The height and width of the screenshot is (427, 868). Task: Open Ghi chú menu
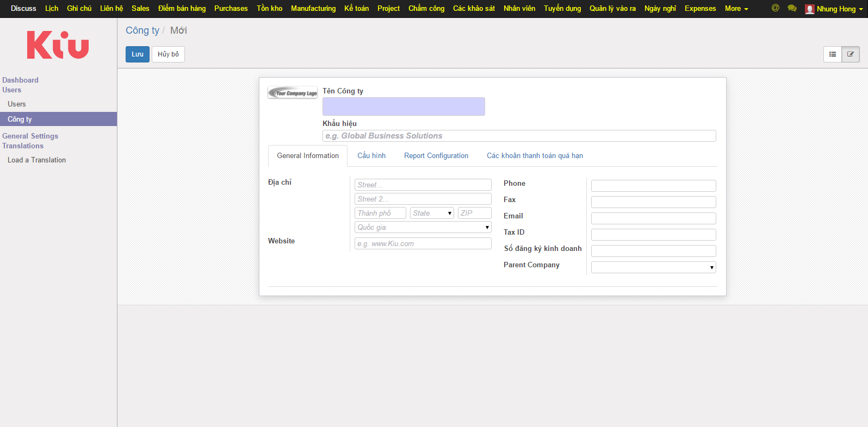pyautogui.click(x=79, y=9)
